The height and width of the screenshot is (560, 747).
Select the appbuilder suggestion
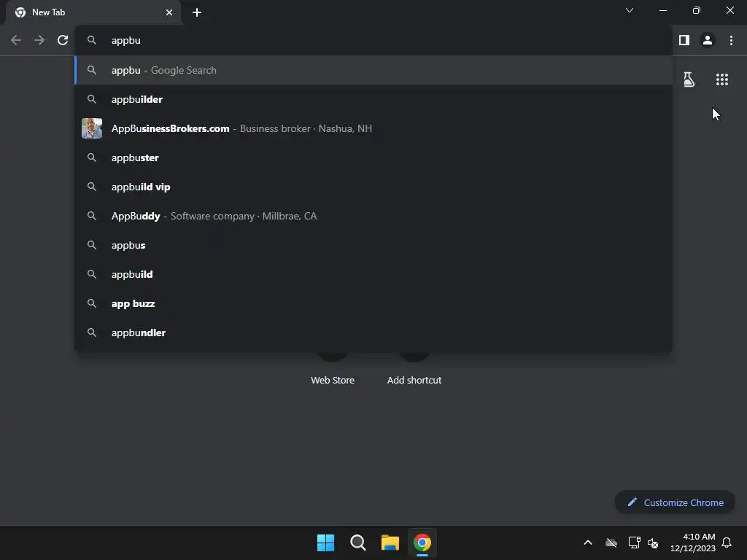373,99
